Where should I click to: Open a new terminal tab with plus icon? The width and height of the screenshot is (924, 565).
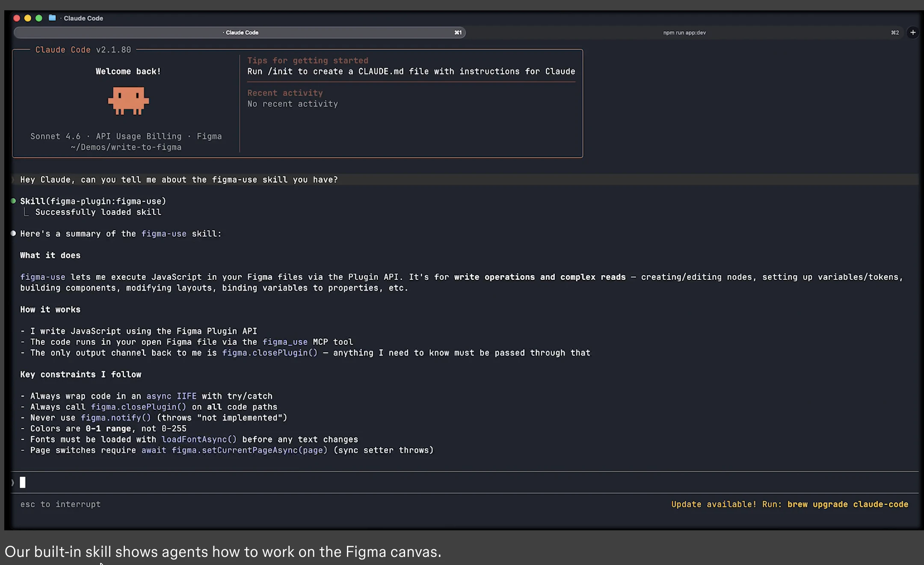pos(913,32)
